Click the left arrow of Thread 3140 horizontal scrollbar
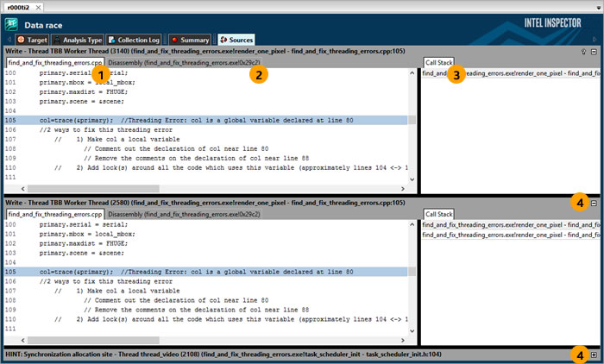Image resolution: width=604 pixels, height=364 pixels. click(22, 189)
